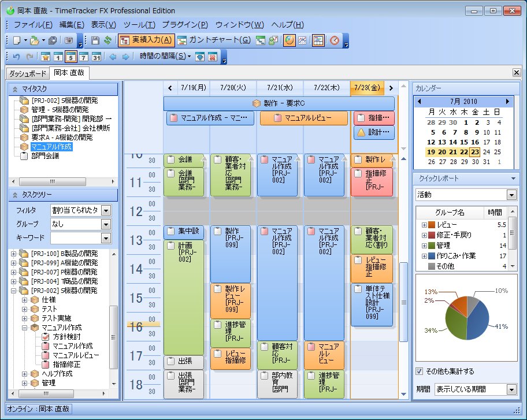
Task: Switch to the ダッシュボード tab
Action: (x=28, y=73)
